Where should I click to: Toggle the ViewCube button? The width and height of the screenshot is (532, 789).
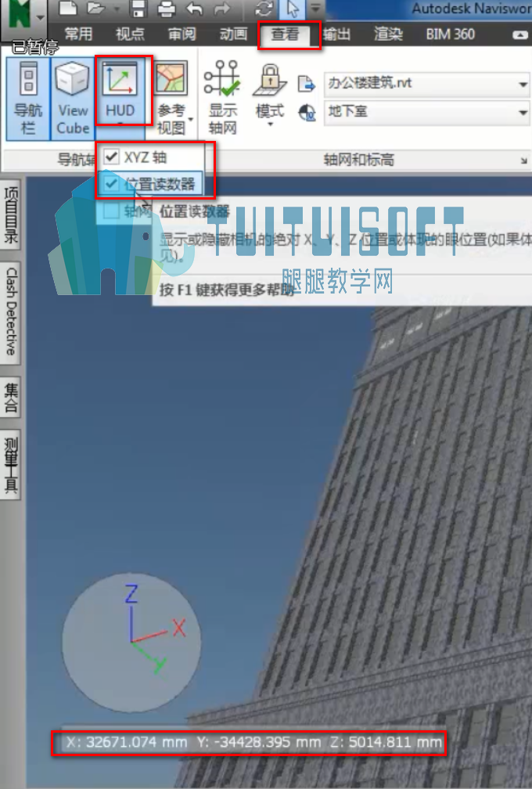(73, 98)
